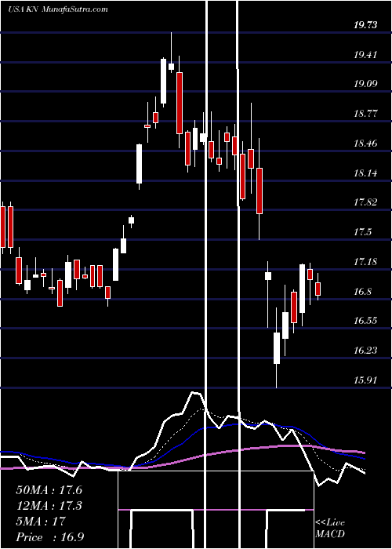Select the 17.5 price axis label

click(363, 232)
